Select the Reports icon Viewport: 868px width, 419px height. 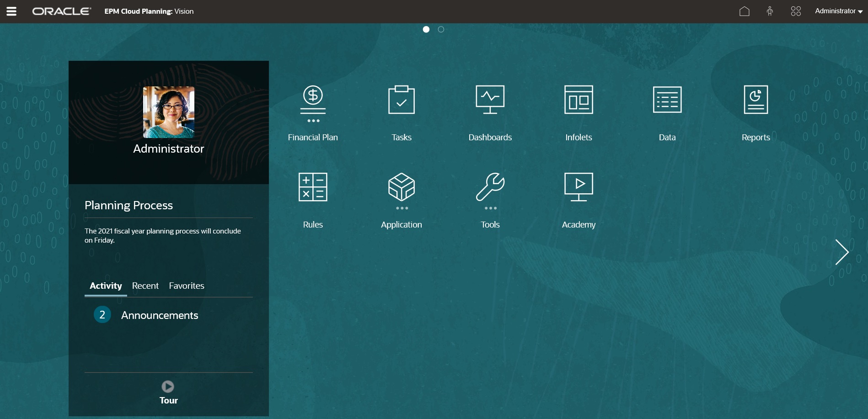[755, 100]
